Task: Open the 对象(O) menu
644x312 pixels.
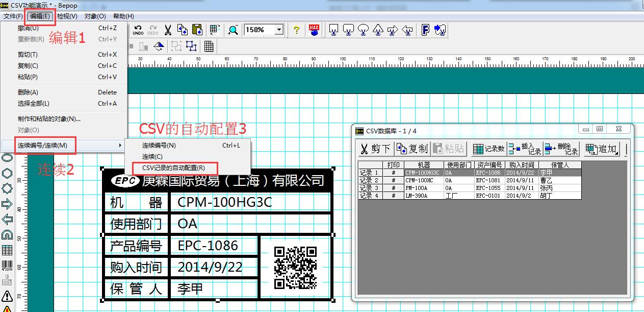Action: [x=95, y=16]
